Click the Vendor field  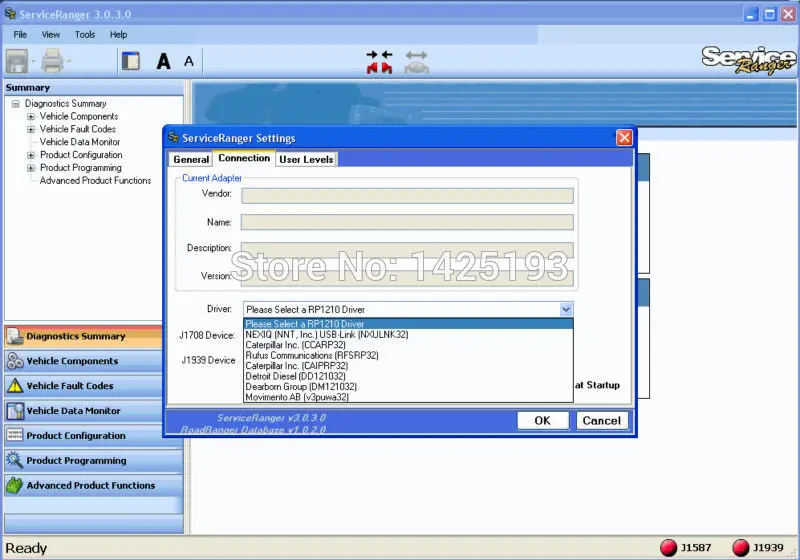point(407,196)
